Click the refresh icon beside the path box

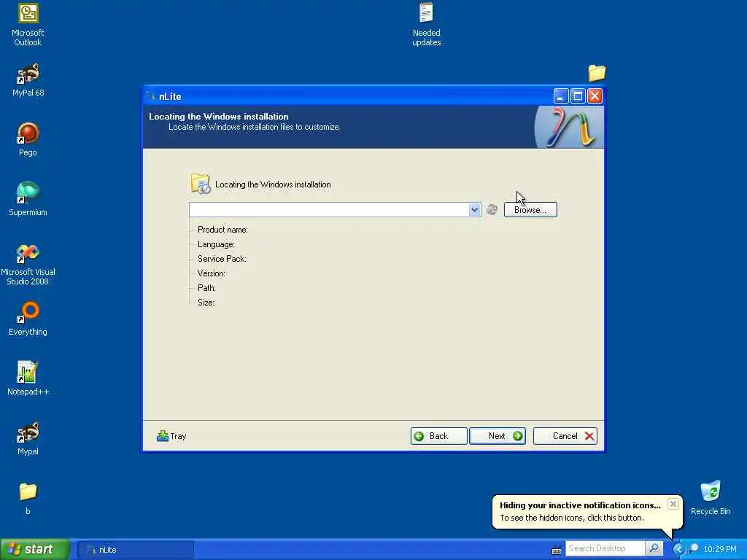[x=492, y=209]
